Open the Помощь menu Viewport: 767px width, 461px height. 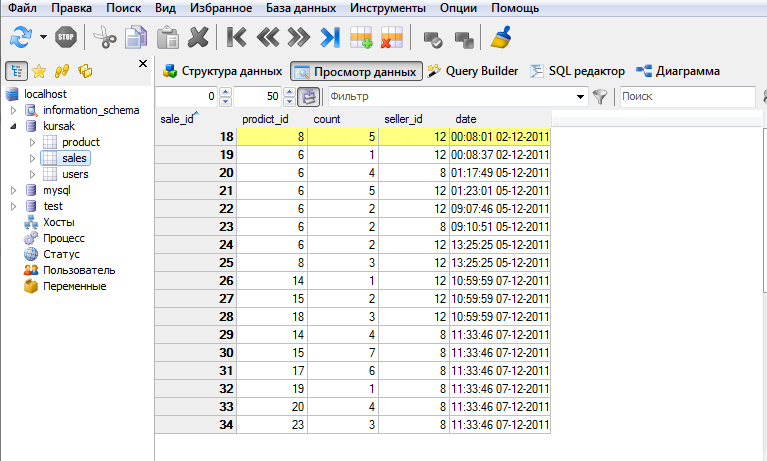pyautogui.click(x=515, y=8)
